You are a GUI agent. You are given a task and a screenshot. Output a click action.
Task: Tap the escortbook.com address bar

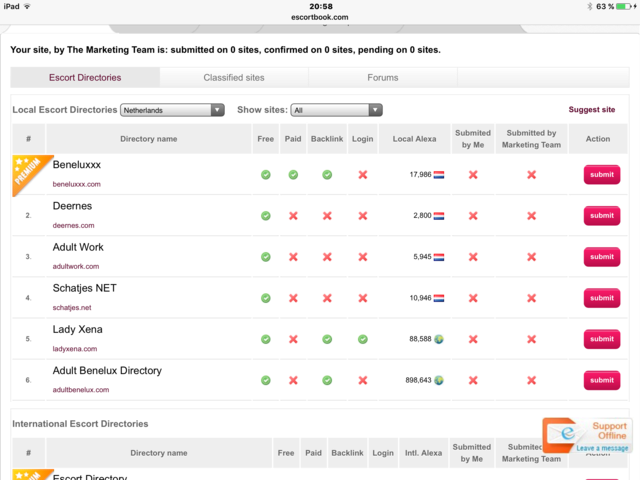(320, 17)
